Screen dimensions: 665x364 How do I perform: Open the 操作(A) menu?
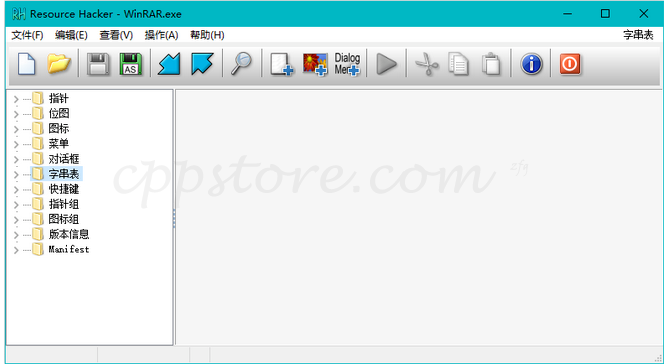tap(161, 35)
